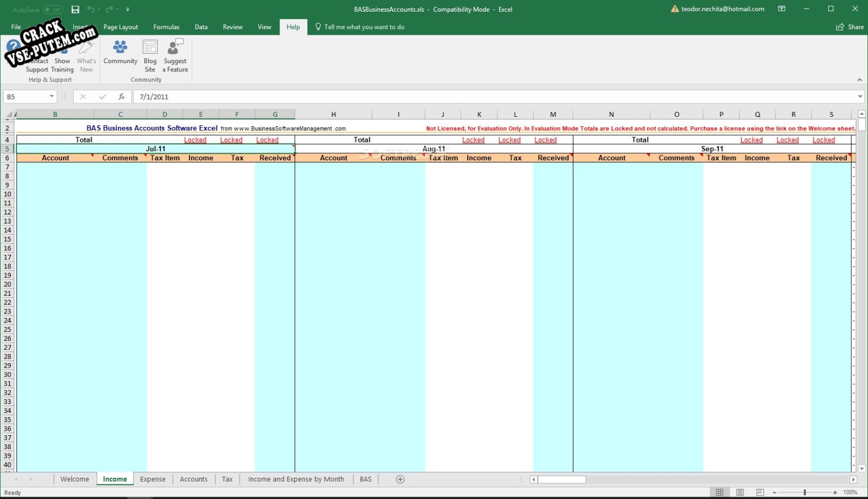The width and height of the screenshot is (868, 499).
Task: Collapse the ribbon with chevron arrow
Action: (860, 80)
